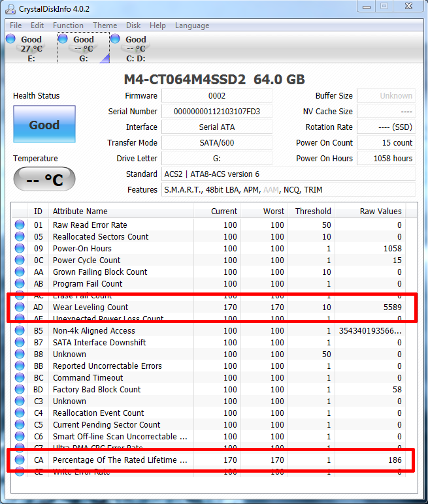Click status orb for Wear Leveling Count
This screenshot has height=504, width=428.
pos(20,307)
